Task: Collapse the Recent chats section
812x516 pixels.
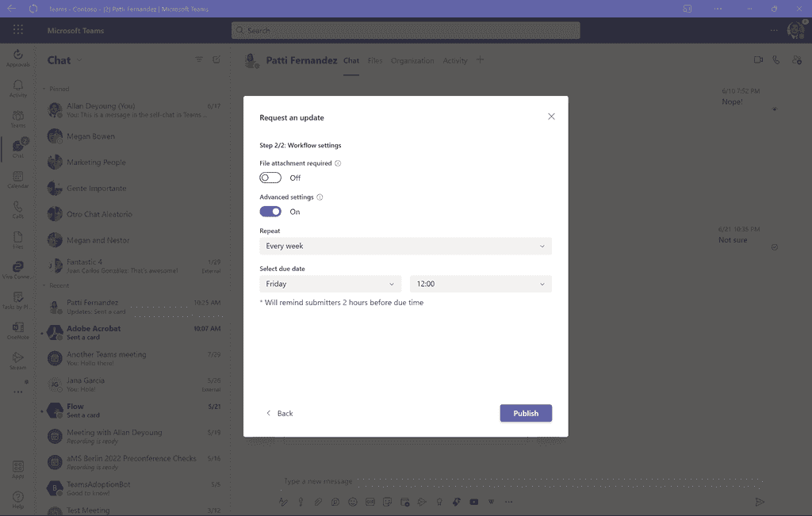Action: (44, 285)
